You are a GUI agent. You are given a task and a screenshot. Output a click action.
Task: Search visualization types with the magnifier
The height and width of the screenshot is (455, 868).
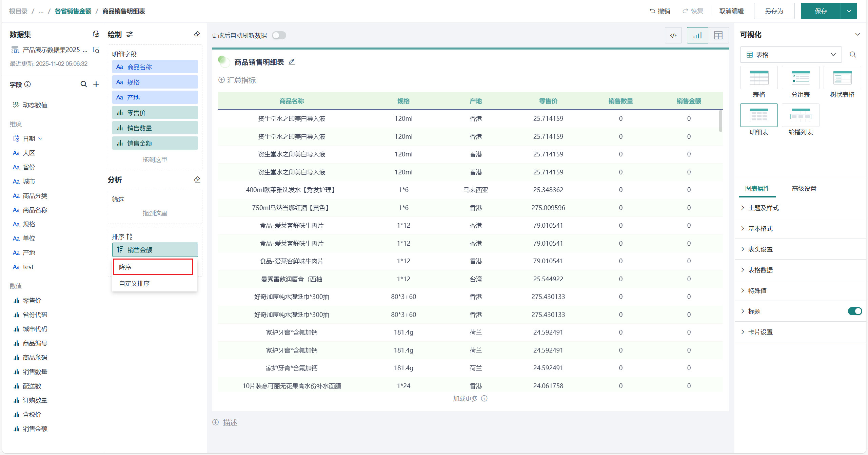853,55
